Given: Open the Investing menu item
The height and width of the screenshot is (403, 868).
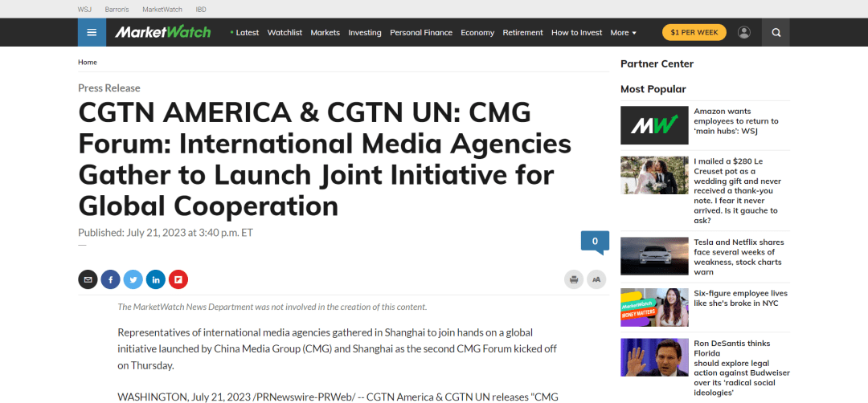Looking at the screenshot, I should pos(365,33).
